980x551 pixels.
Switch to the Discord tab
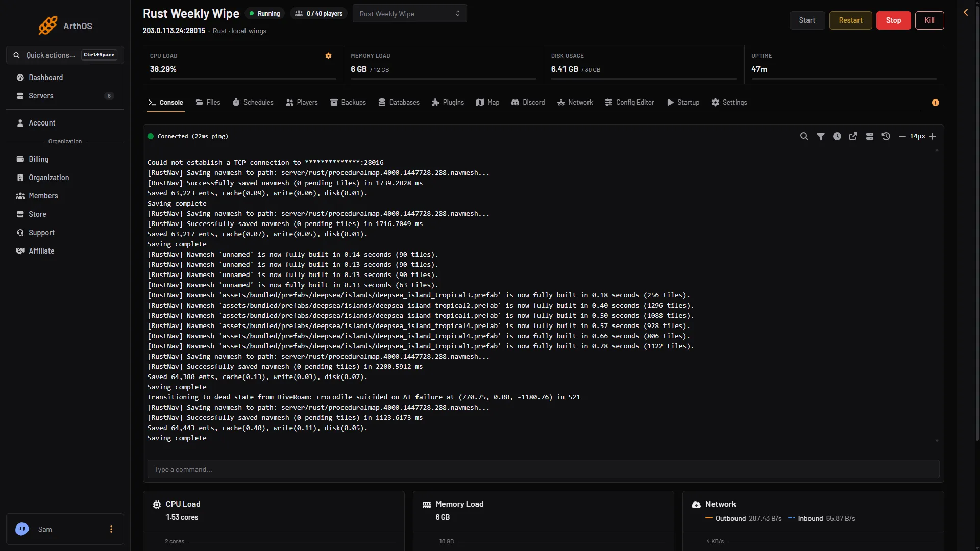[x=528, y=103]
